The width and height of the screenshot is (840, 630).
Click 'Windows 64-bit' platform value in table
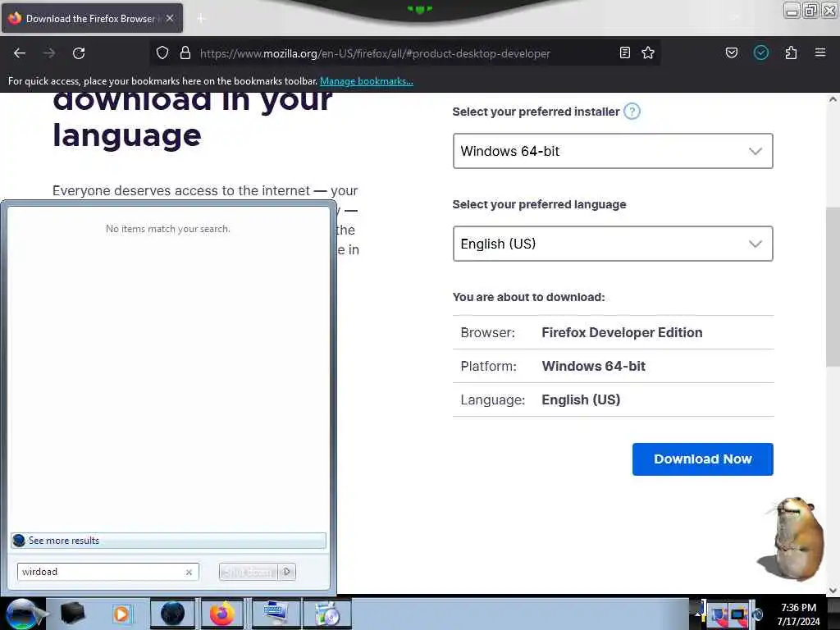coord(594,367)
